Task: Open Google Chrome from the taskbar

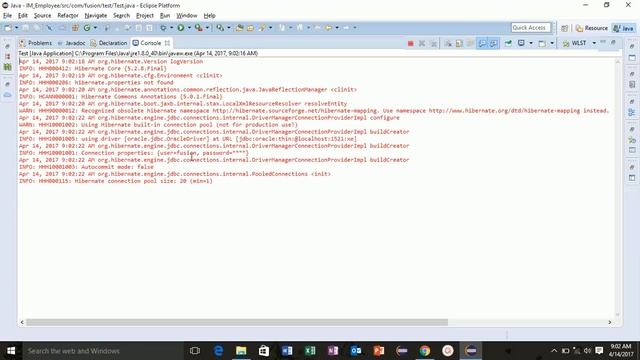Action: pyautogui.click(x=425, y=351)
